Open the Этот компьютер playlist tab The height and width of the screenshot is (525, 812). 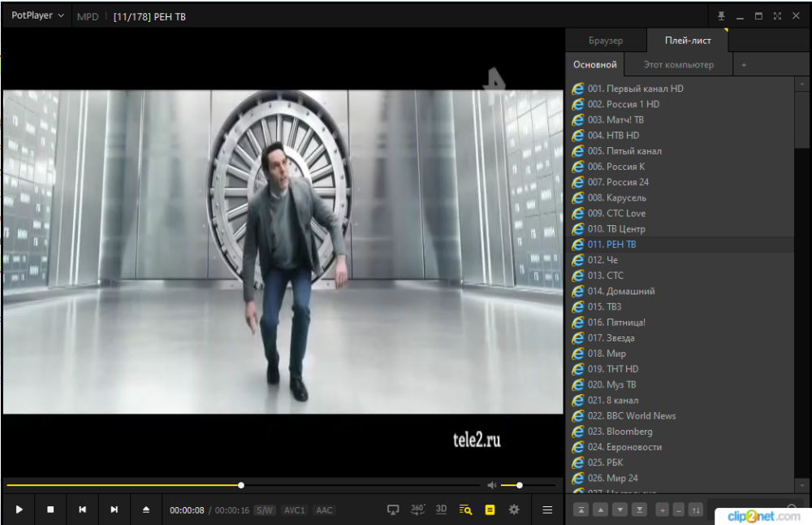click(x=678, y=65)
